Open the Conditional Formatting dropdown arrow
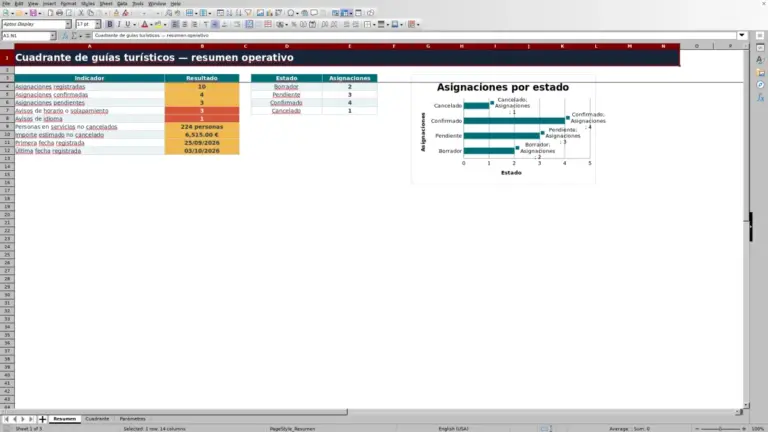This screenshot has height=432, width=768. (x=418, y=24)
